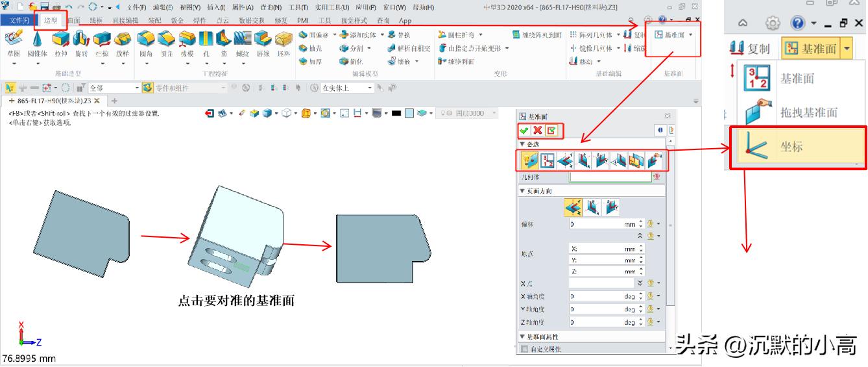868x367 pixels.
Task: Select the 圆锥体 (Cone) tool
Action: point(37,44)
